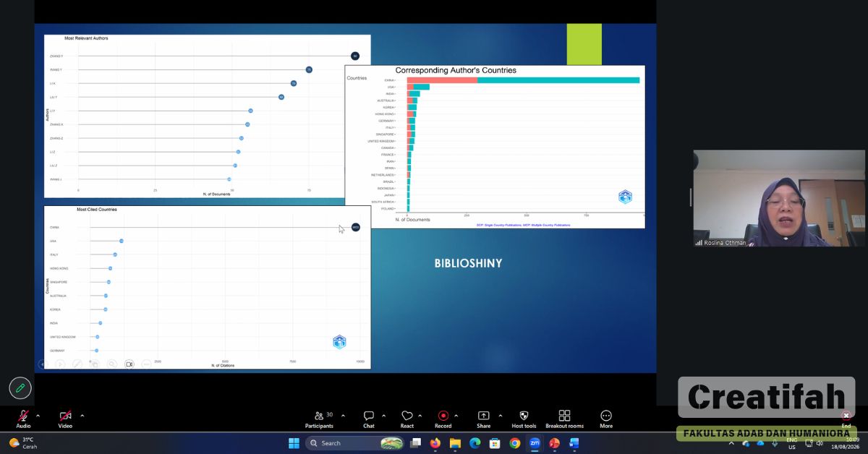Viewport: 868px width, 454px height.
Task: Open Google Chrome from the taskbar
Action: 514,443
